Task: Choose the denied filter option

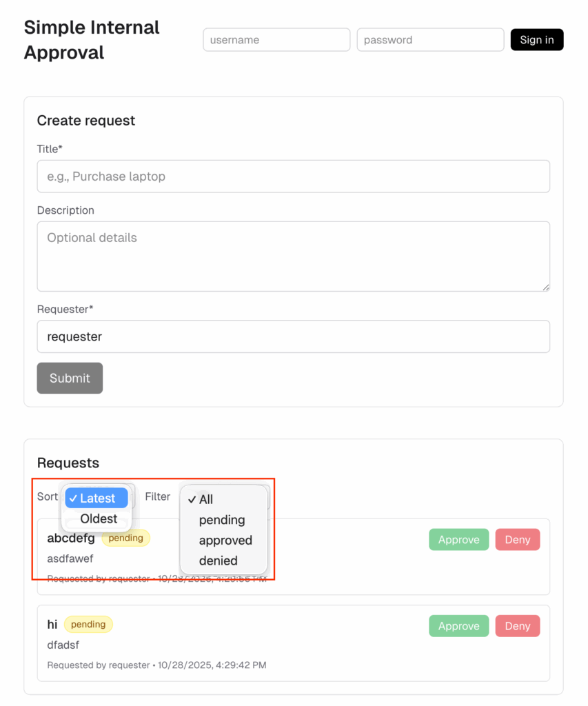Action: click(x=218, y=561)
